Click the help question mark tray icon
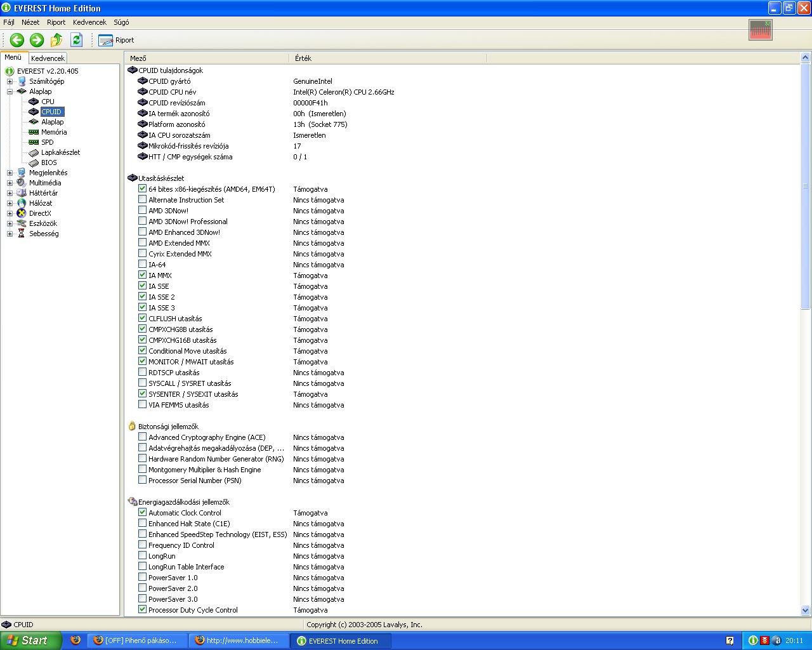This screenshot has width=812, height=650. [x=730, y=640]
